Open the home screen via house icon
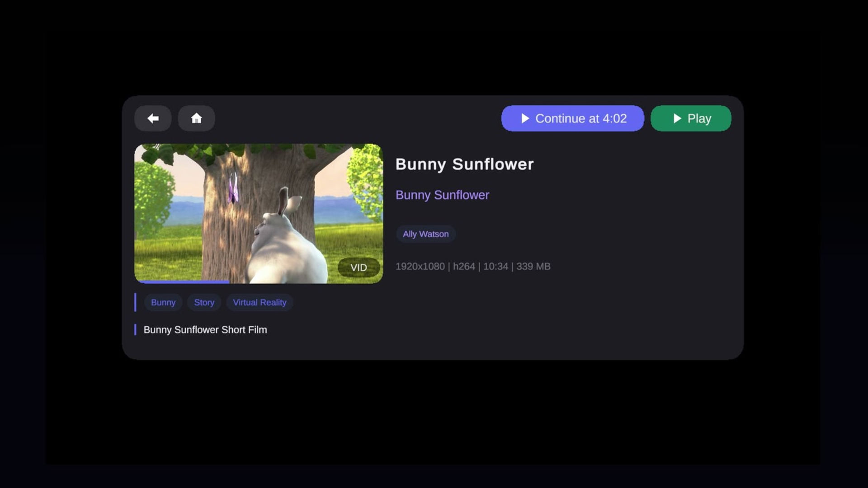This screenshot has height=488, width=868. coord(196,118)
